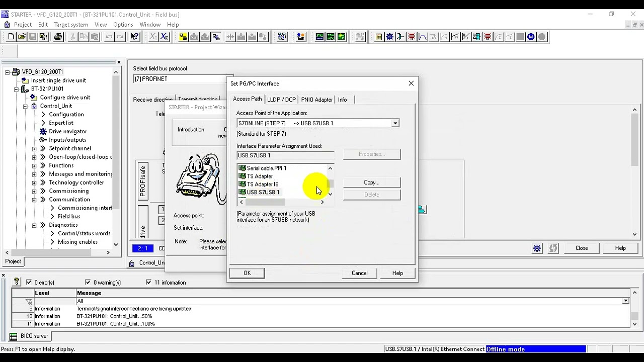This screenshot has width=644, height=362.
Task: Close the project navigator panel with X
Action: click(119, 62)
